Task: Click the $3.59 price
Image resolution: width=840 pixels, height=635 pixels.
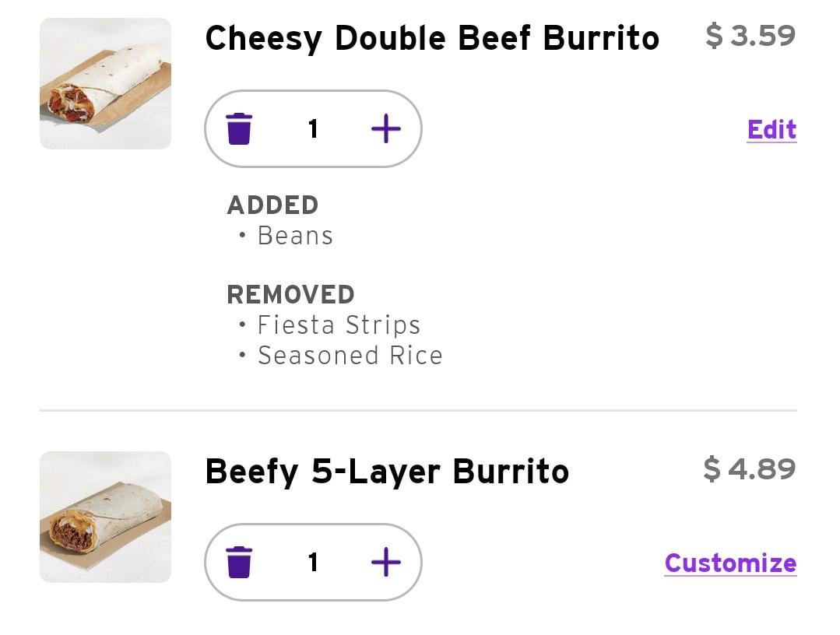Action: [750, 36]
